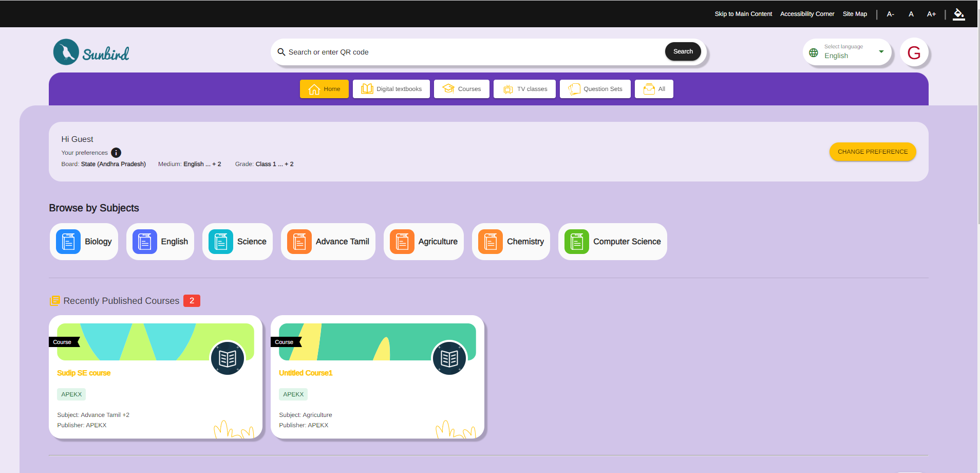
Task: Select the Biology subject tile
Action: tap(84, 242)
